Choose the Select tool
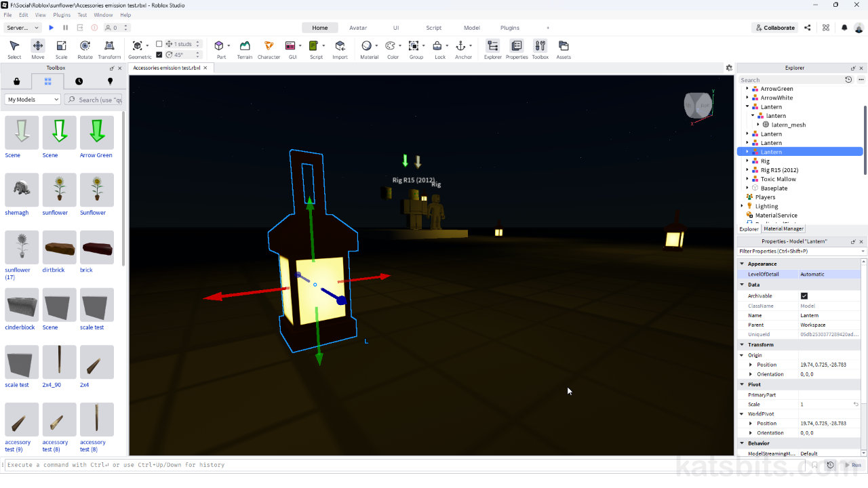 [x=14, y=49]
